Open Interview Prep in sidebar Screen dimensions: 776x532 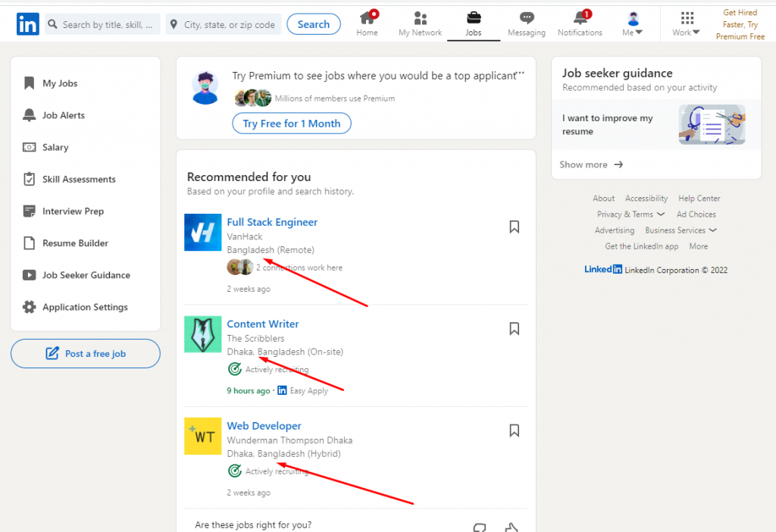(64, 211)
